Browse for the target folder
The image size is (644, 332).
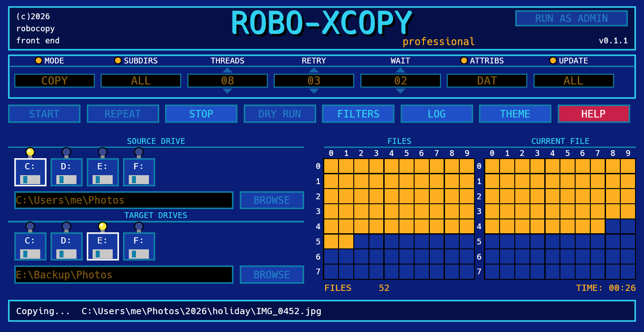pos(272,274)
